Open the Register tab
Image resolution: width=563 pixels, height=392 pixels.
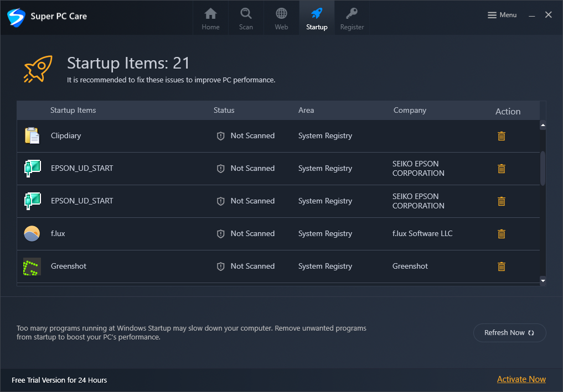pos(352,18)
